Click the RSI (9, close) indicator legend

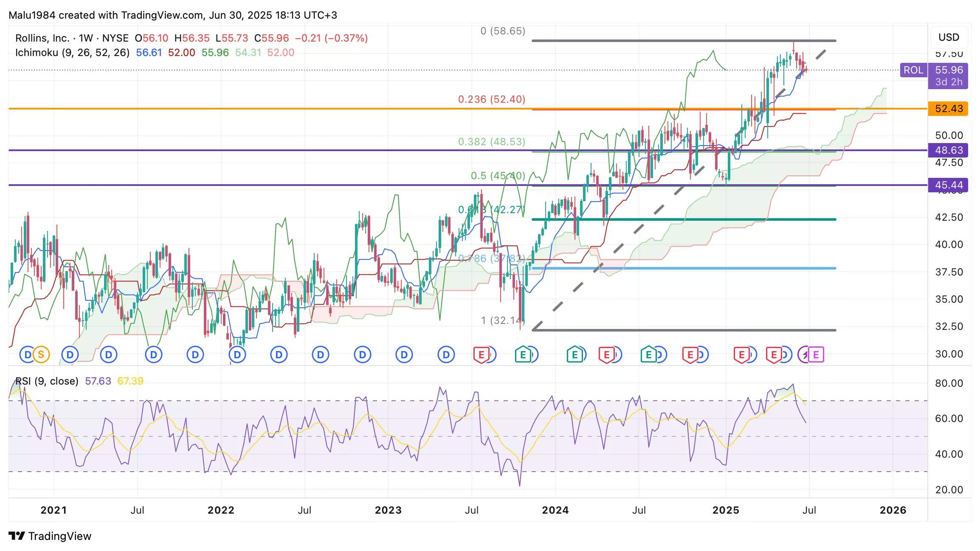point(47,381)
